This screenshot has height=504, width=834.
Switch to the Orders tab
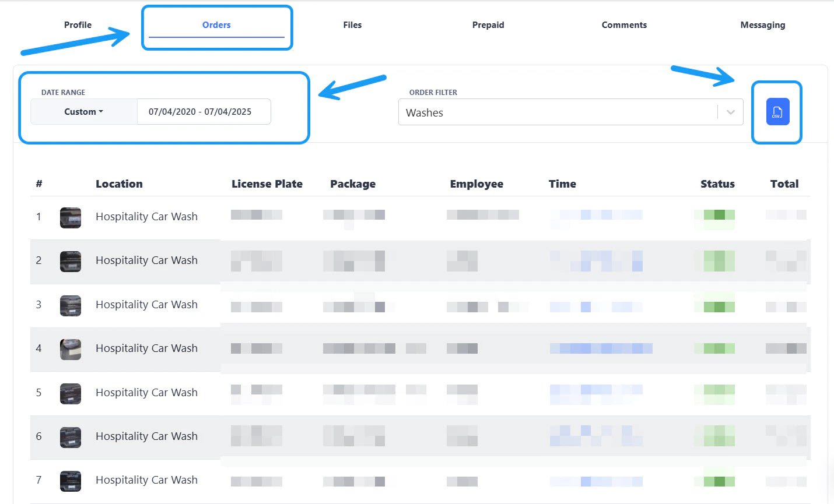216,25
